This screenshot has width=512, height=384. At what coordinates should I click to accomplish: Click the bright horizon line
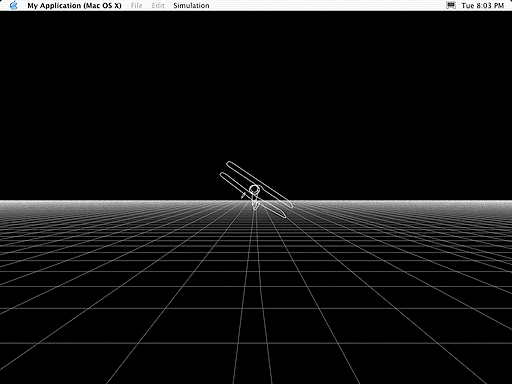[x=256, y=201]
